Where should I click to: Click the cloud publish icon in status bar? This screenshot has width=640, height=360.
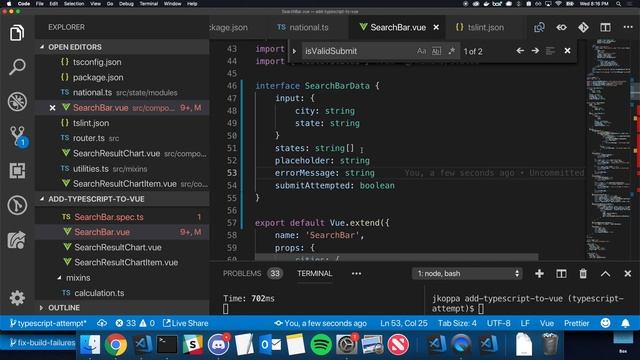tap(102, 323)
